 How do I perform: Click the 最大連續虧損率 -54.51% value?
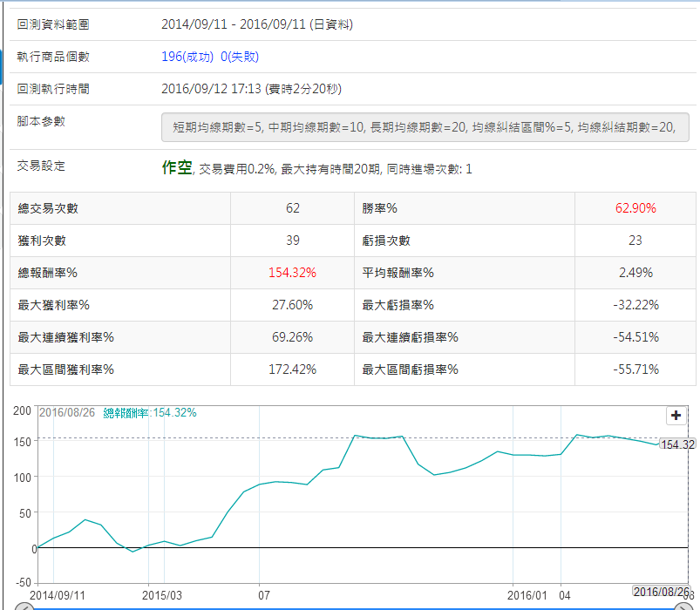pos(635,337)
